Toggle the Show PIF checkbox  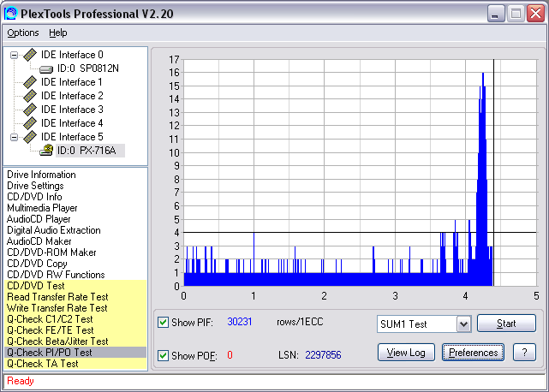coord(163,322)
